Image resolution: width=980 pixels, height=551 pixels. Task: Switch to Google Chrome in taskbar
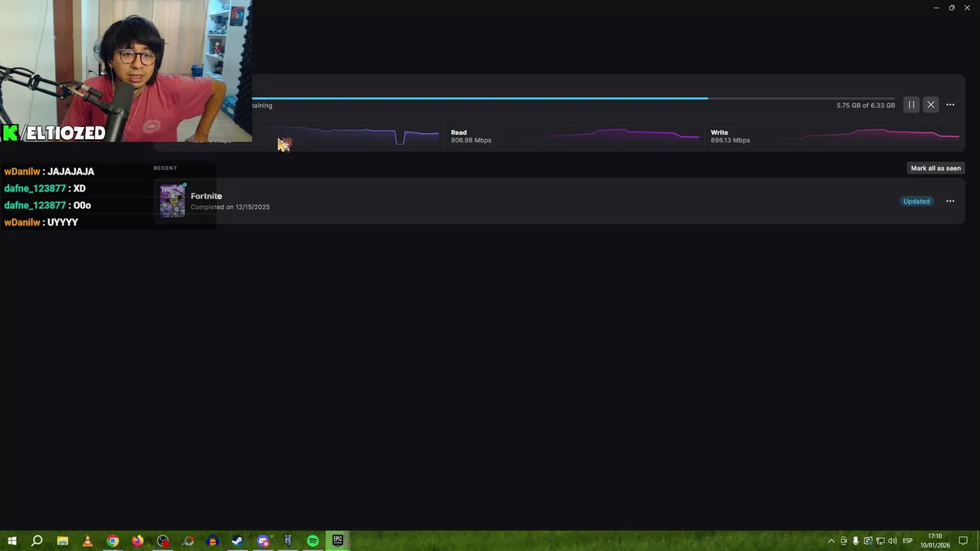(x=113, y=541)
